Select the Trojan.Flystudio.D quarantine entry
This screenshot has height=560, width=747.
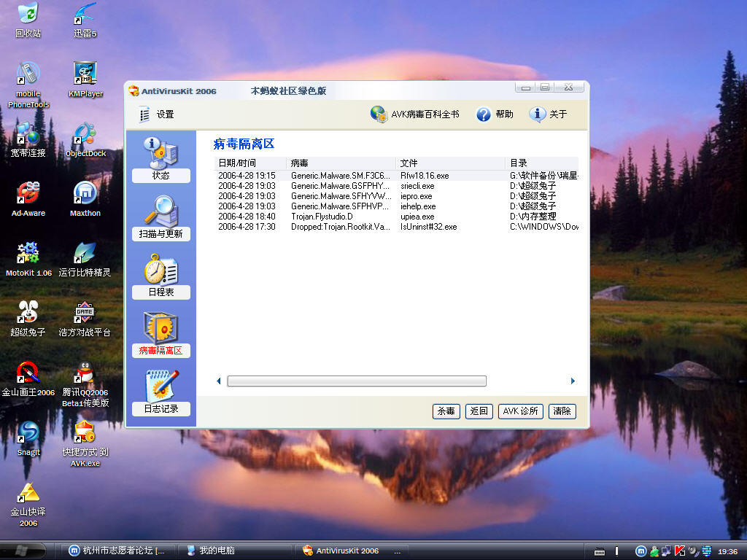322,217
